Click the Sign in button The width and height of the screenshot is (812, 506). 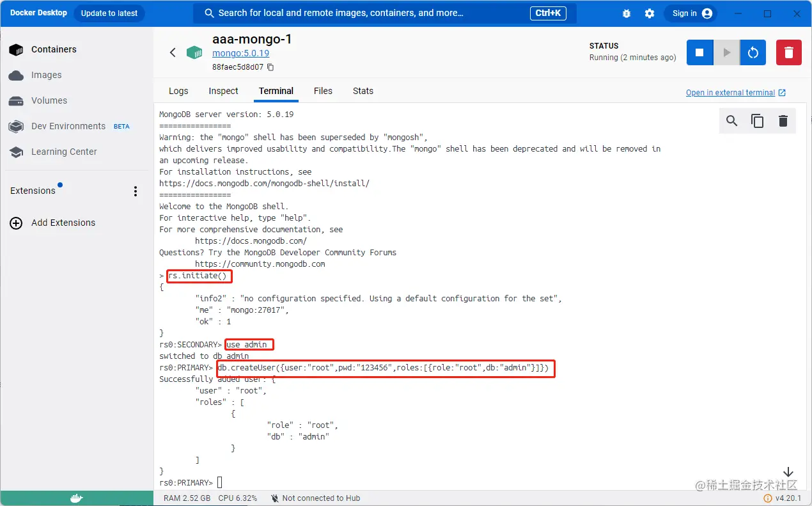pyautogui.click(x=691, y=13)
